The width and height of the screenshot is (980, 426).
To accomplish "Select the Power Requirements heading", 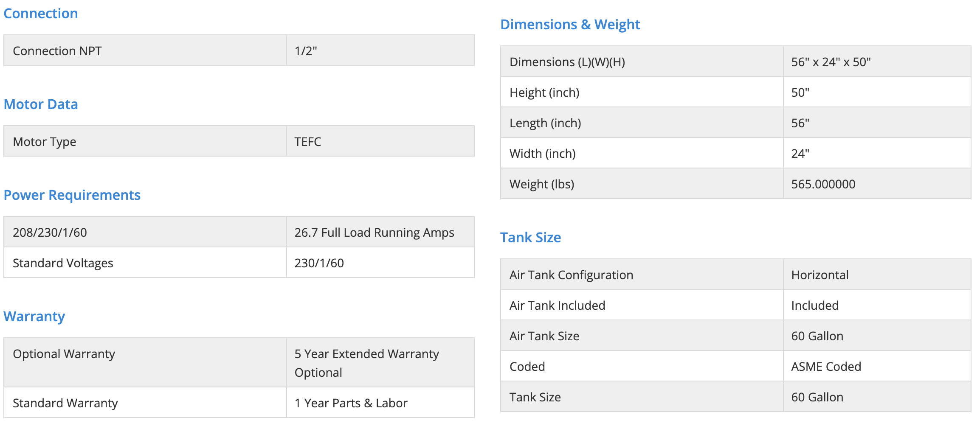I will (x=72, y=195).
